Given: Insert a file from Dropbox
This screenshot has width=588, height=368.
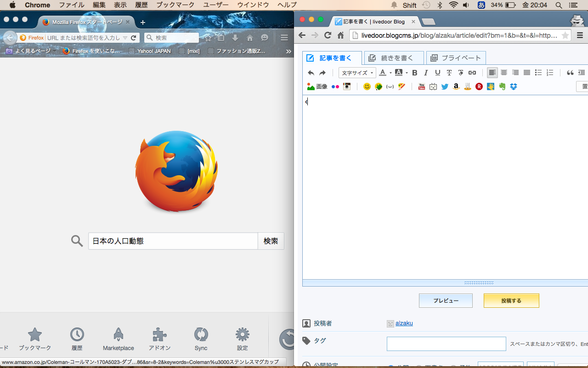Looking at the screenshot, I should (514, 86).
